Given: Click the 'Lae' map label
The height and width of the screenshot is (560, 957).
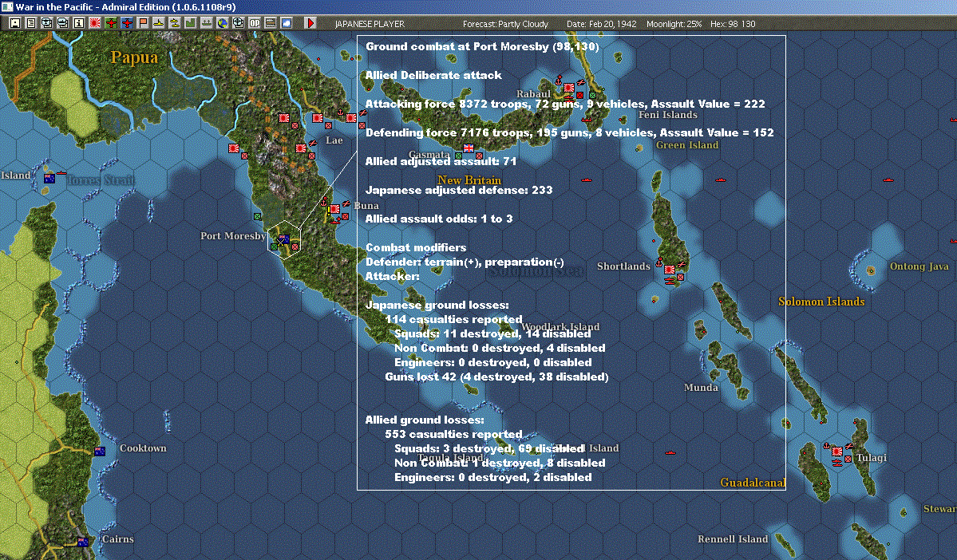Looking at the screenshot, I should coord(334,140).
